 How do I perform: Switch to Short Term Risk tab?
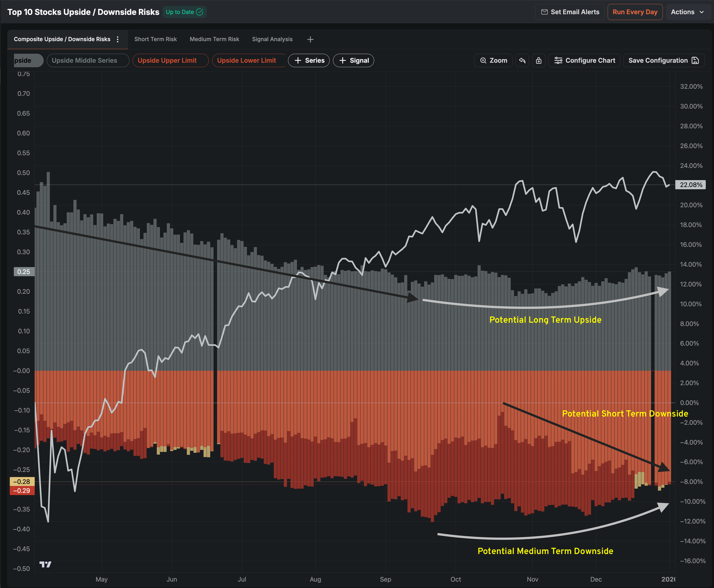point(155,39)
